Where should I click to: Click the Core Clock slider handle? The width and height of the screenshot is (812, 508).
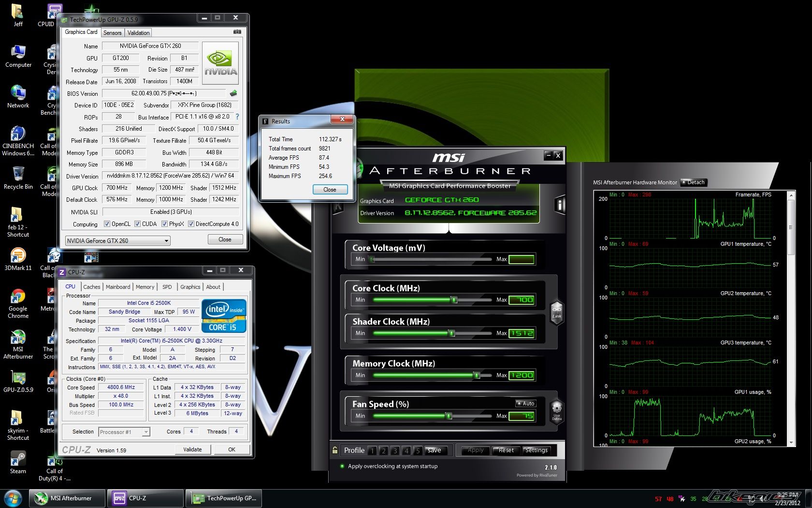tap(454, 300)
